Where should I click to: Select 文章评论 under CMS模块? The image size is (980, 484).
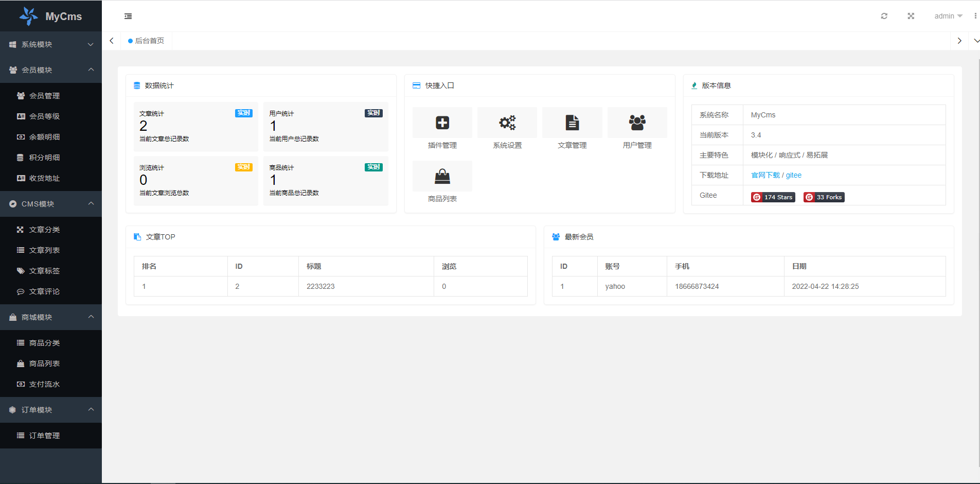[x=44, y=291]
